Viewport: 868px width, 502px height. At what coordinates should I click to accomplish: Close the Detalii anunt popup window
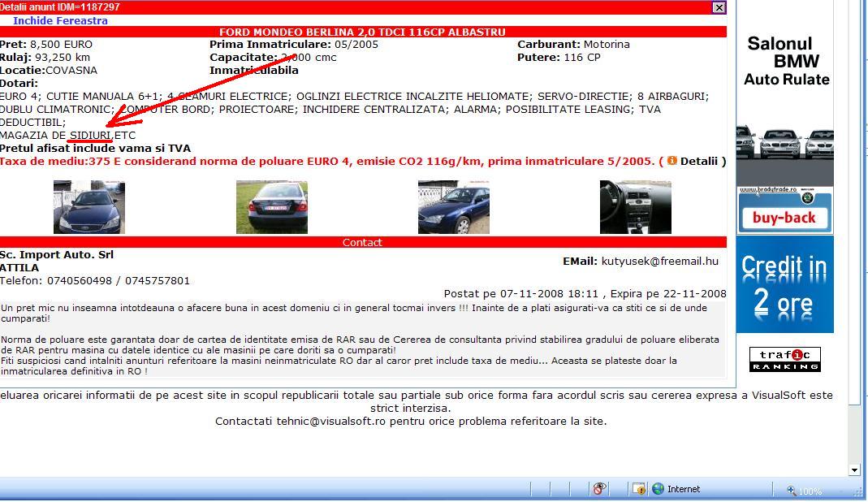point(719,7)
